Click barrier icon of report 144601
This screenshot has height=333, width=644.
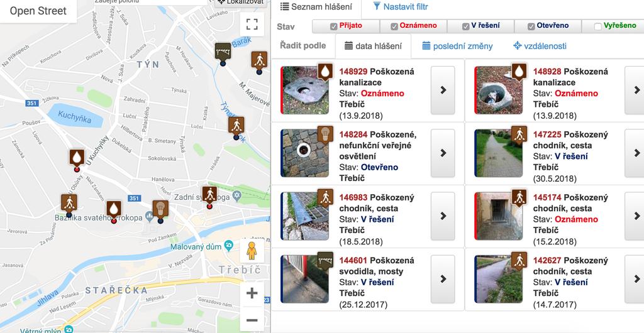click(325, 261)
